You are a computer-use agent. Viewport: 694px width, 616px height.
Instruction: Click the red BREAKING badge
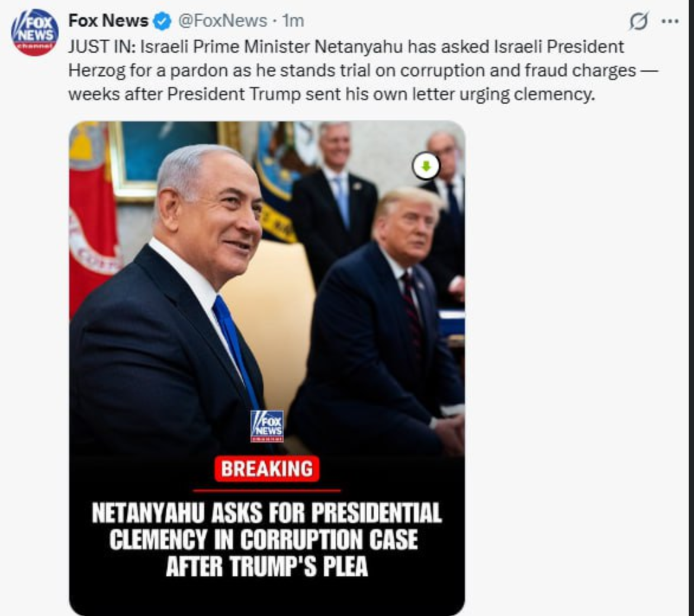click(267, 469)
